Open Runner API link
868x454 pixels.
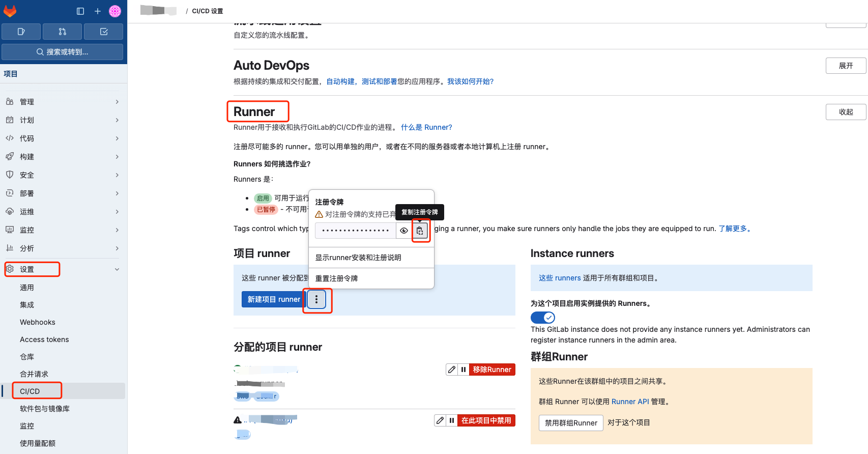point(630,402)
